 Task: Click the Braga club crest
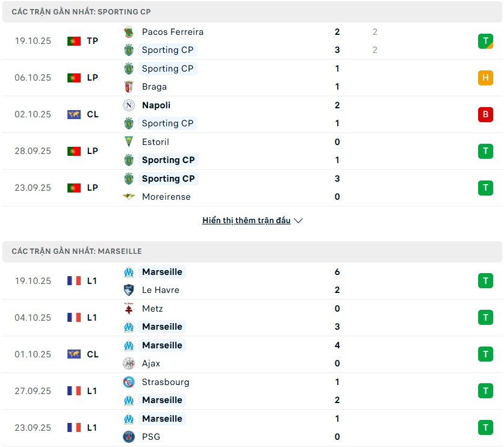click(x=128, y=87)
